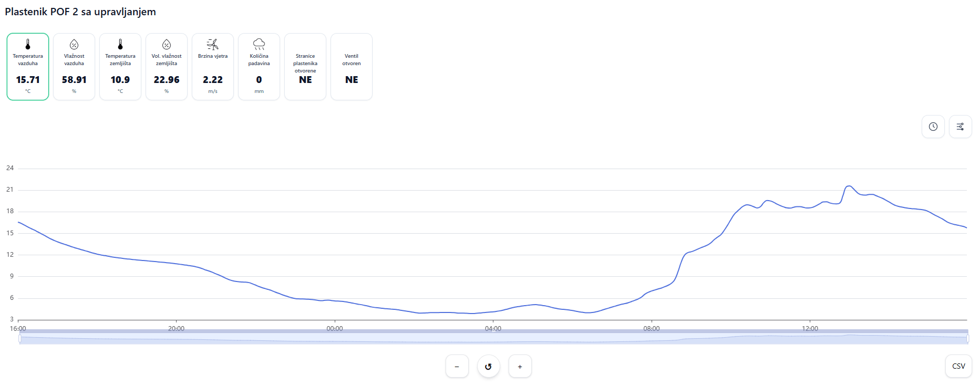Click the chart range navigator bar

coord(493,339)
